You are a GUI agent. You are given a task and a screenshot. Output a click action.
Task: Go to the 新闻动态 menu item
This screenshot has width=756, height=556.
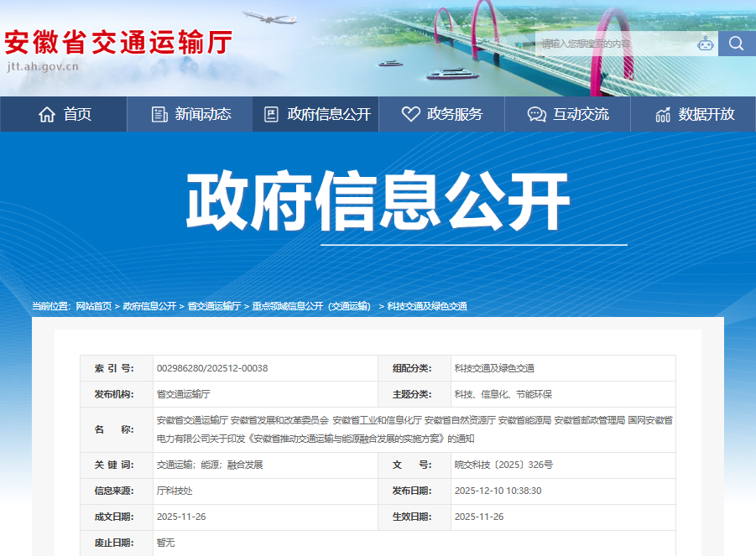(203, 114)
